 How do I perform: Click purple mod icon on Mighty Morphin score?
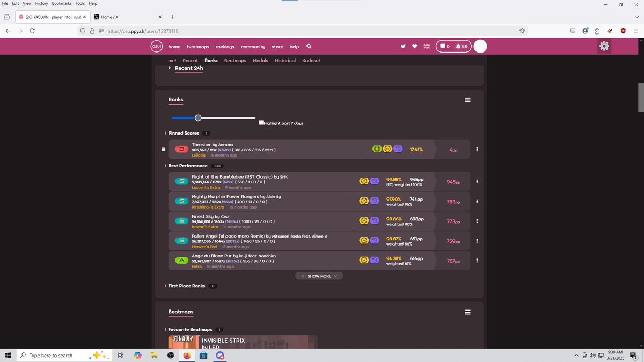coord(374,201)
